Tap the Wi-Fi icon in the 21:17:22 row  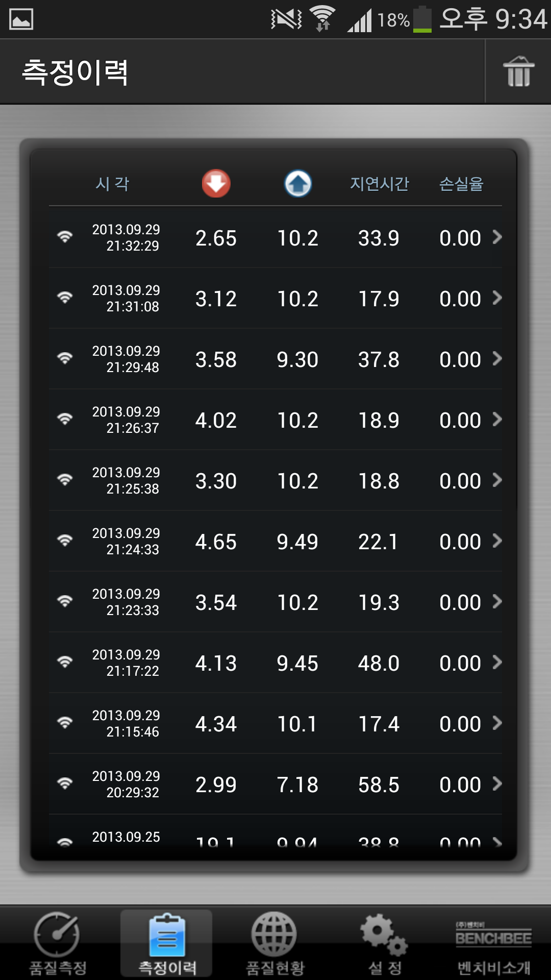(x=65, y=662)
